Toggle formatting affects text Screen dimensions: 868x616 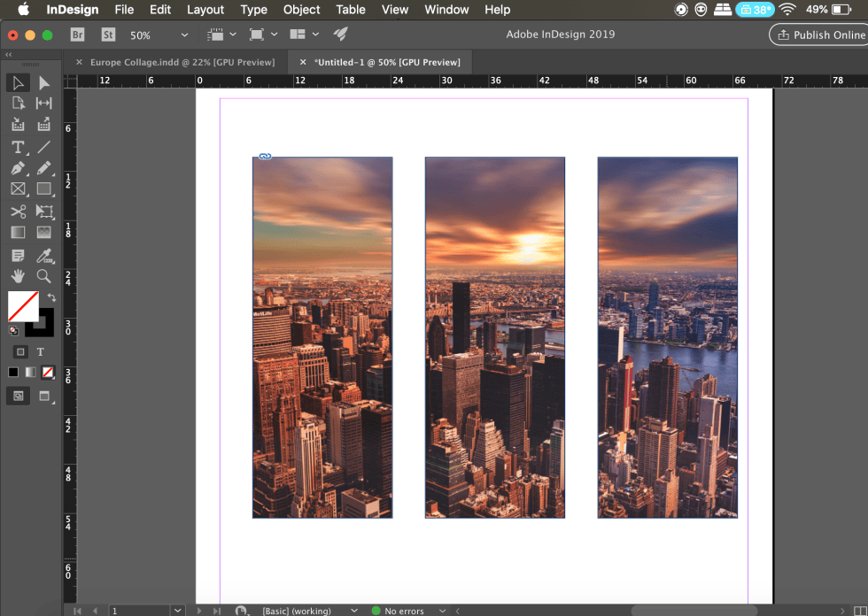41,351
